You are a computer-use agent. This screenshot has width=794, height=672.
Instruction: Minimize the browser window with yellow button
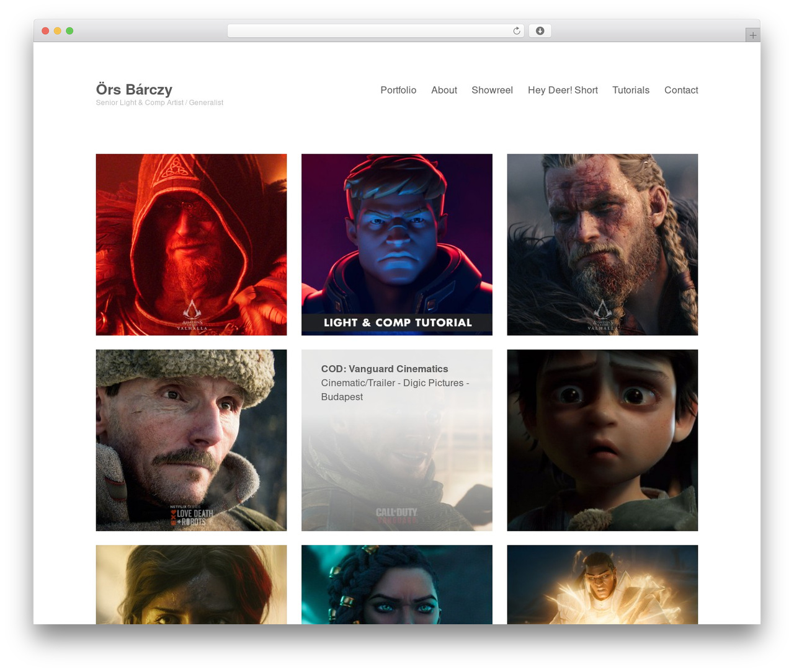tap(57, 31)
